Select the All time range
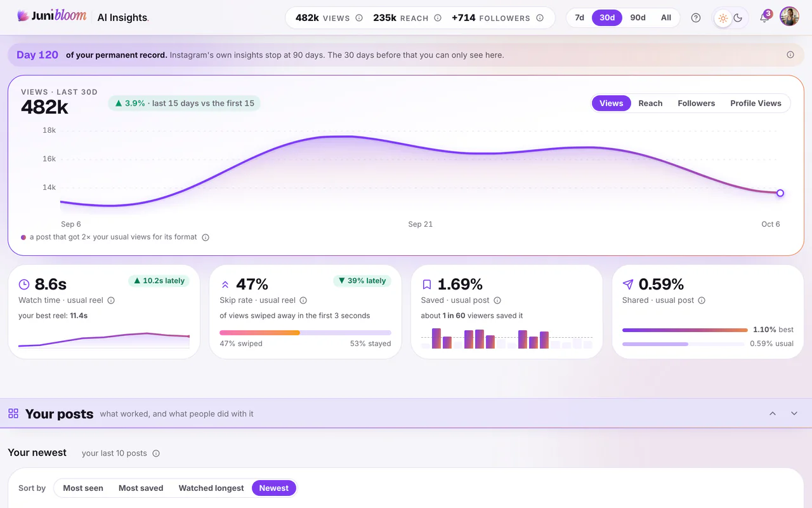The width and height of the screenshot is (812, 508). [666, 18]
